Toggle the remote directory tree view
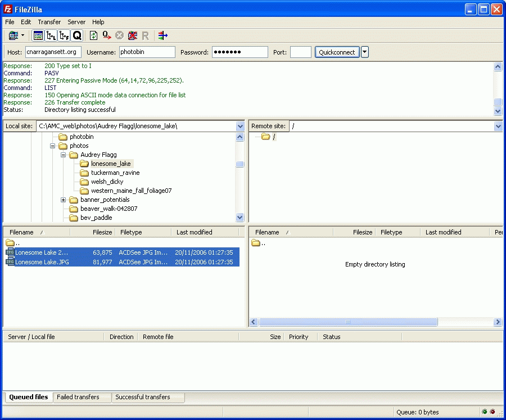This screenshot has height=420, width=506. (64, 35)
